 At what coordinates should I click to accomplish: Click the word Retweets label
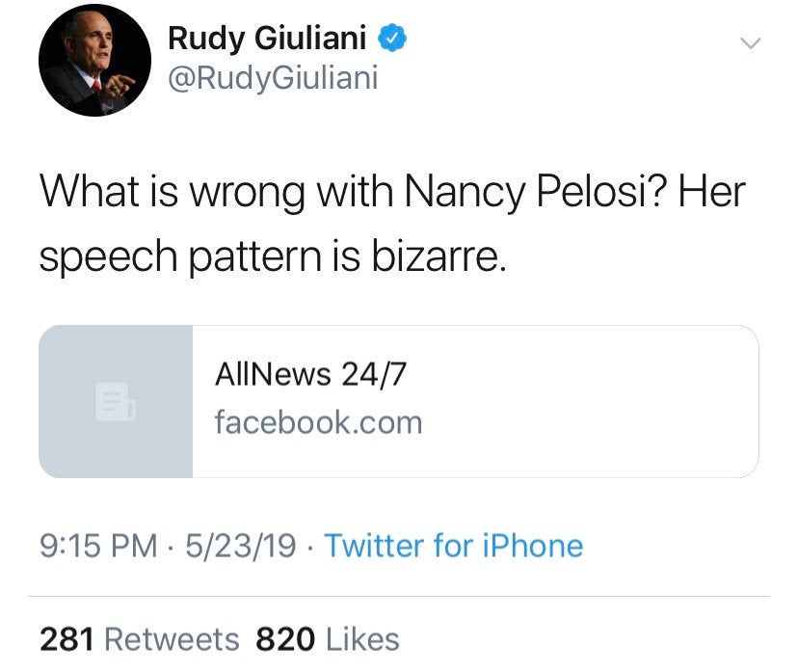172,638
